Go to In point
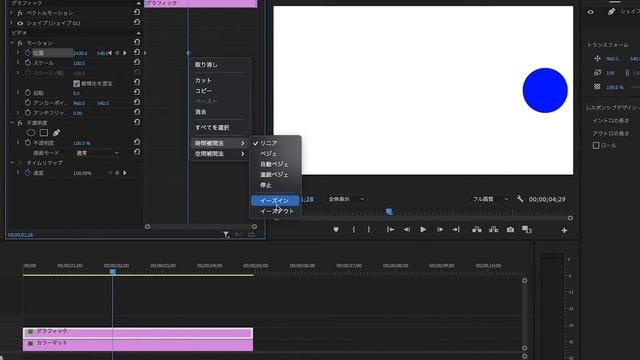 [x=390, y=230]
